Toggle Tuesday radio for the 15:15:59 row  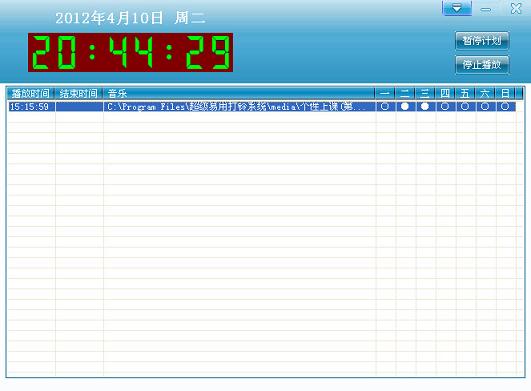pyautogui.click(x=405, y=106)
